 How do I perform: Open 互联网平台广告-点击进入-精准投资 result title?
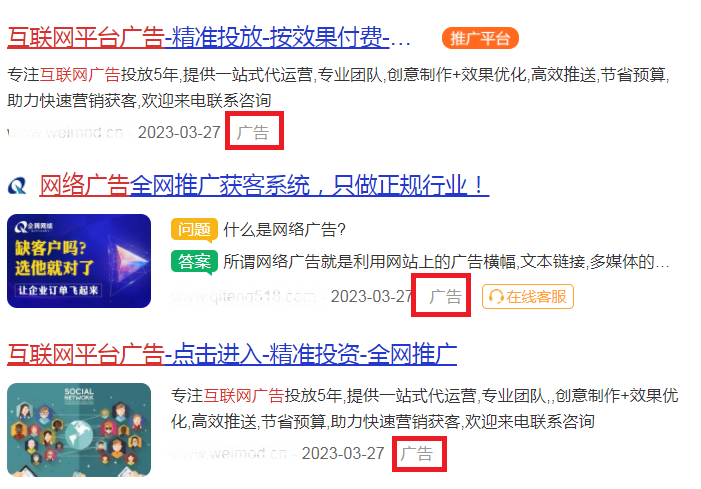click(232, 354)
